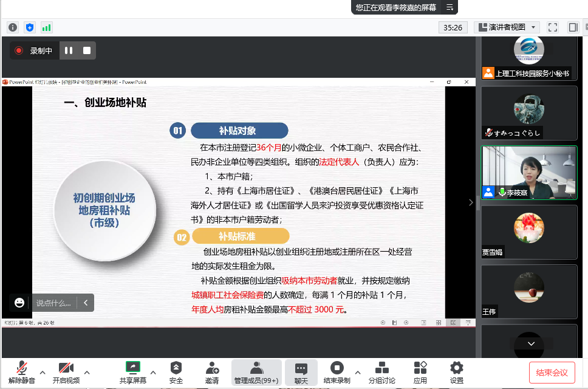Open the emoji reaction smiley
Viewport: 588px width, 389px height.
pos(19,303)
